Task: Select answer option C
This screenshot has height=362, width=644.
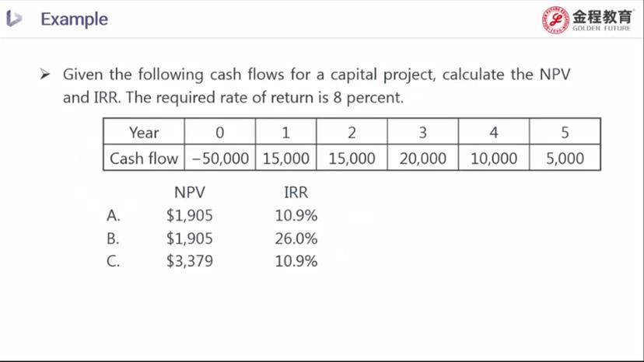Action: point(114,261)
